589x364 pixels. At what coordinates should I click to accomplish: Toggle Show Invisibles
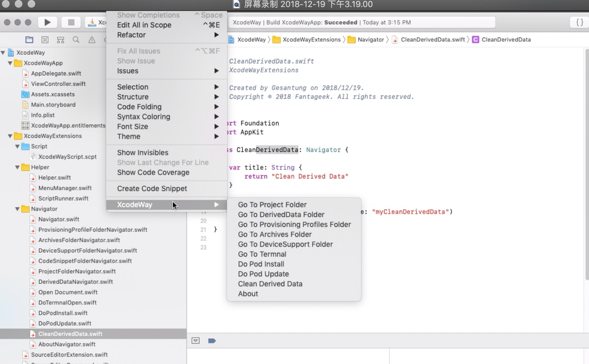pyautogui.click(x=167, y=153)
